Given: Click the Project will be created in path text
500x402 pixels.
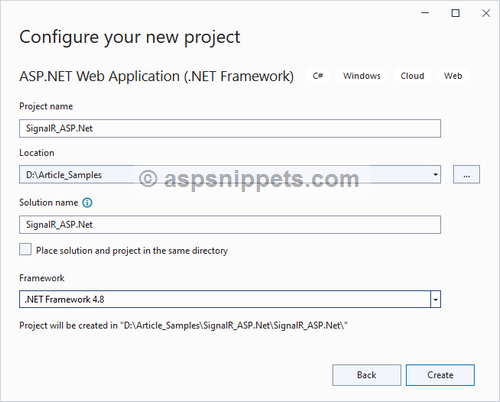Looking at the screenshot, I should [183, 325].
